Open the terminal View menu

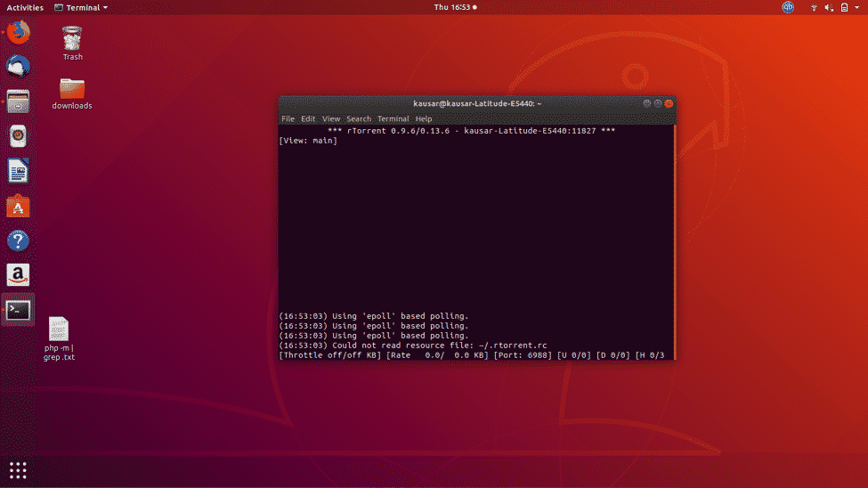331,118
